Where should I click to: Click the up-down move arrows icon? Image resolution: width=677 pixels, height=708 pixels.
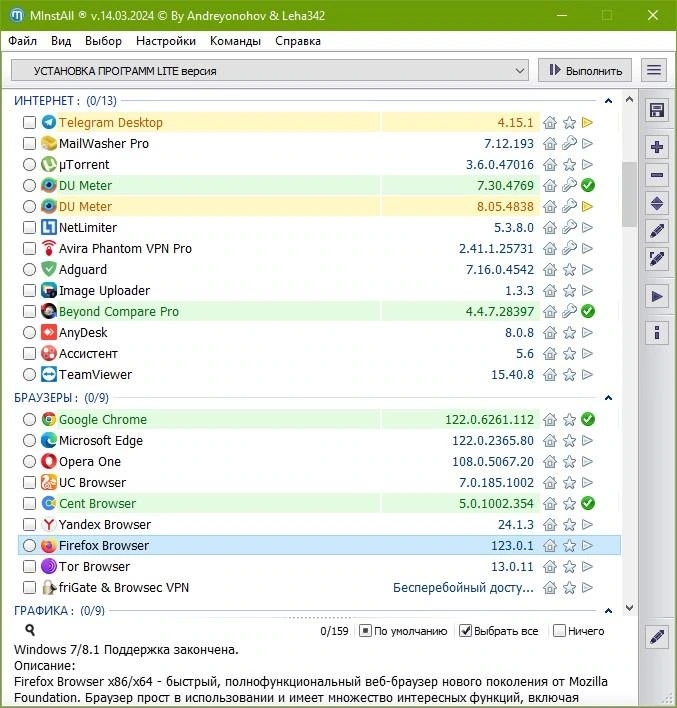(x=657, y=204)
